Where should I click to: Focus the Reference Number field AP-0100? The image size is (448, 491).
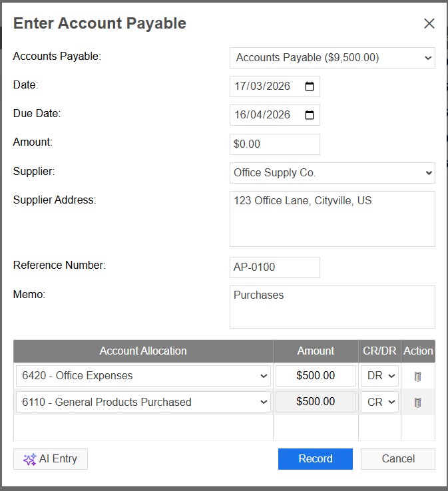click(x=274, y=267)
